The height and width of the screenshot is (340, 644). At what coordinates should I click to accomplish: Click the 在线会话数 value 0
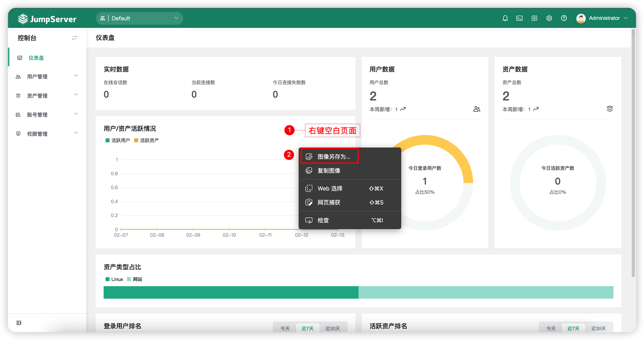106,94
